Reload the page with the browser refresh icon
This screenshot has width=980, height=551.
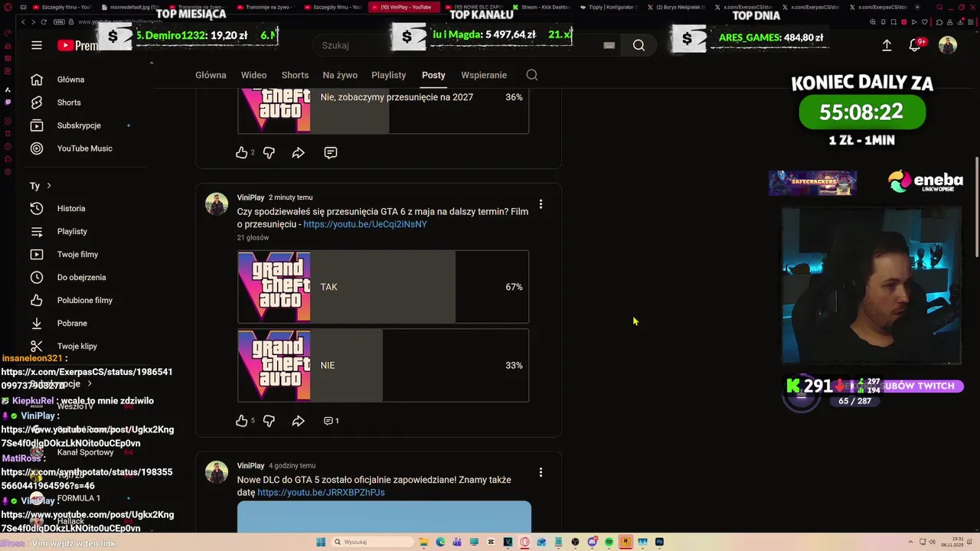(x=44, y=22)
